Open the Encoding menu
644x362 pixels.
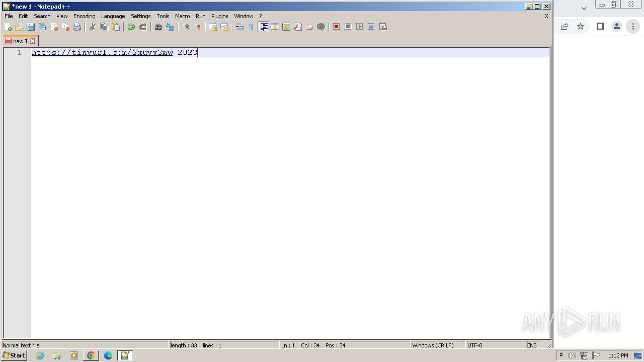(x=84, y=16)
